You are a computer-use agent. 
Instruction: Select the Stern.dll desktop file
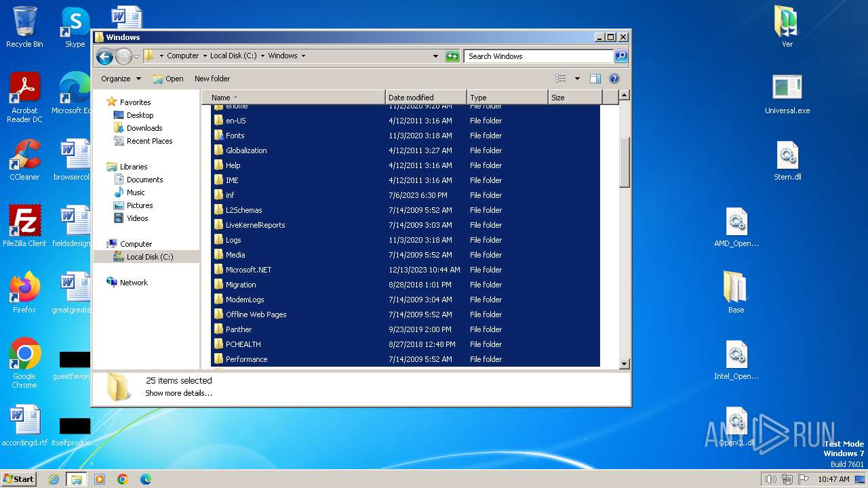point(787,161)
